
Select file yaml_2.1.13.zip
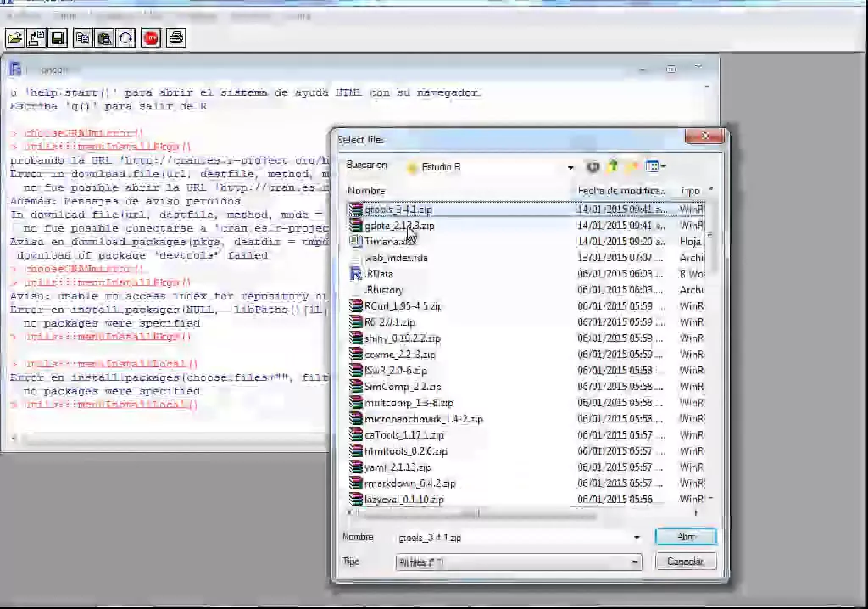[398, 467]
